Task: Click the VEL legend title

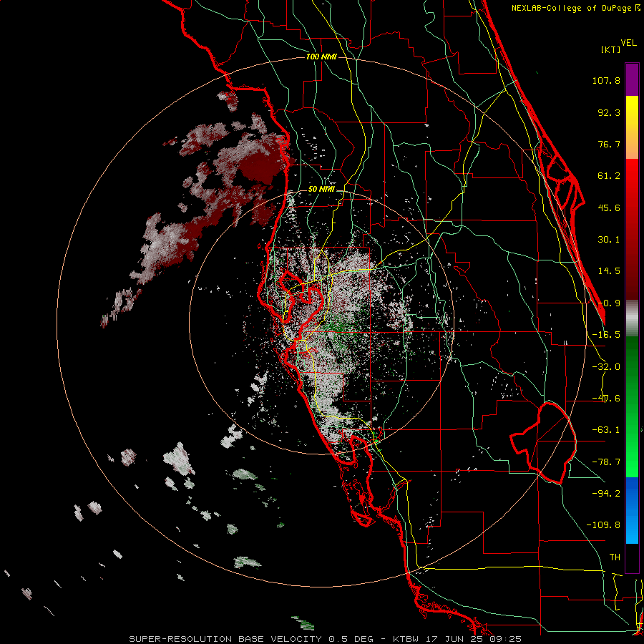Action: click(x=629, y=43)
